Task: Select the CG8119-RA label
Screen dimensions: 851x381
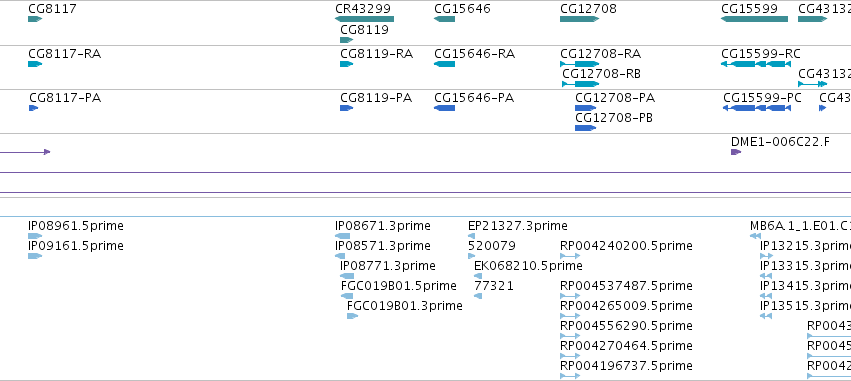Action: [377, 54]
